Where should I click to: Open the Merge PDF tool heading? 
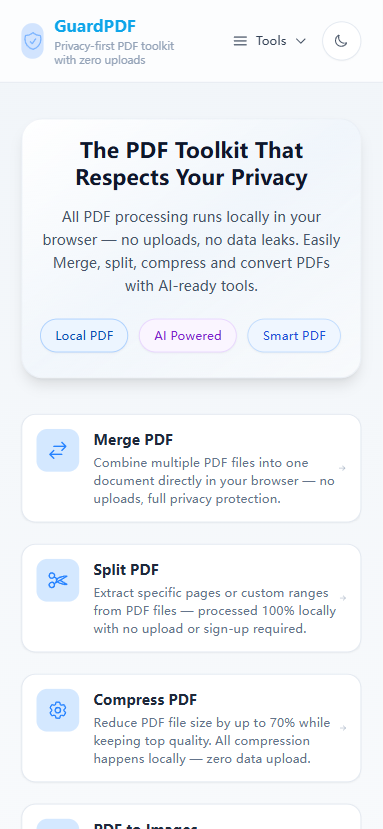133,440
